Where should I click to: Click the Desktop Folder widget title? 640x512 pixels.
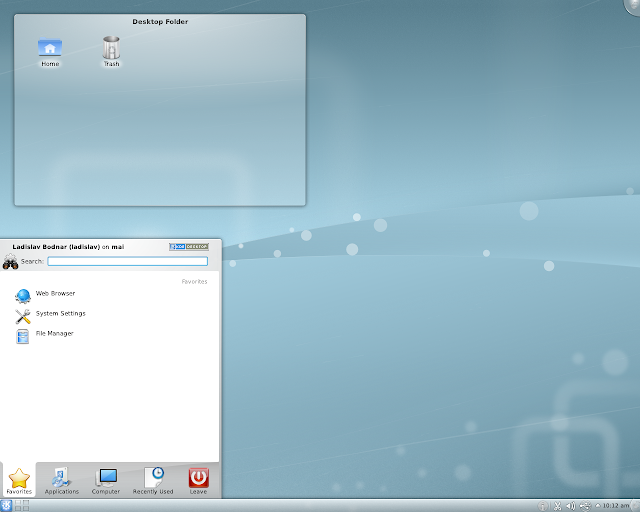click(x=160, y=22)
